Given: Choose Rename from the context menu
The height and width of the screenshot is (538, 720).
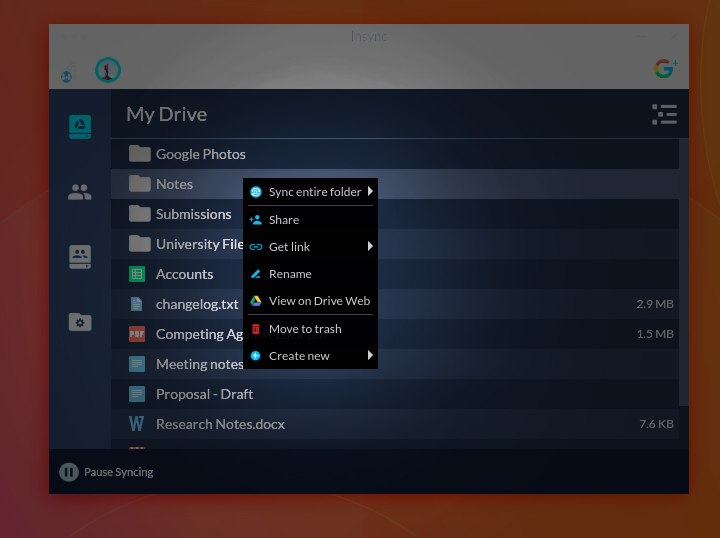Looking at the screenshot, I should click(x=310, y=274).
